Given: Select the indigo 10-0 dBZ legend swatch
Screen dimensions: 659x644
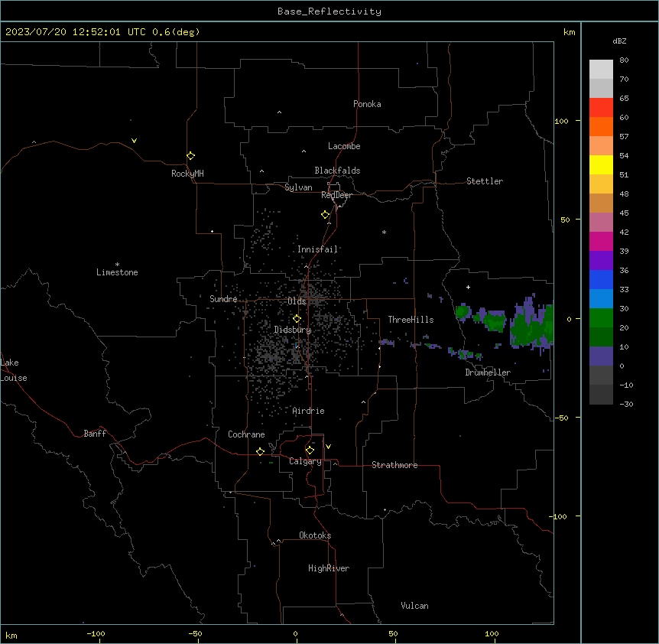Looking at the screenshot, I should click(x=601, y=356).
